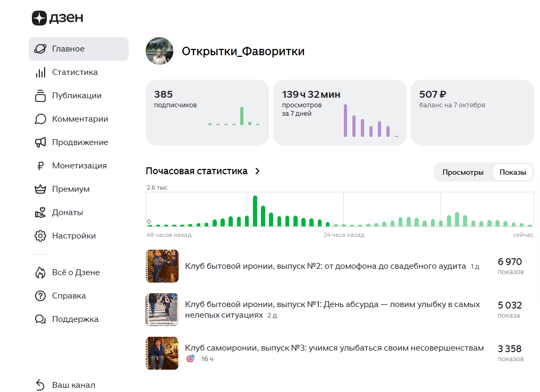
Task: Click the channel name Открытки_Фаворитки
Action: [x=243, y=52]
